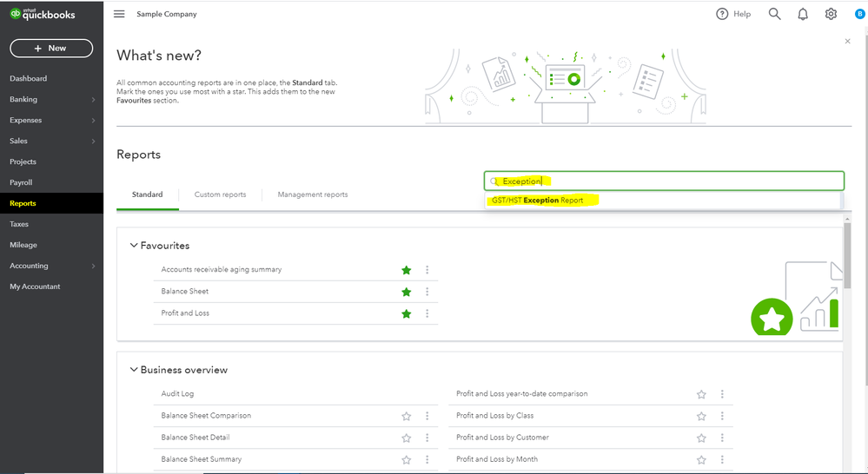Open the notifications bell icon
This screenshot has width=868, height=474.
tap(803, 14)
